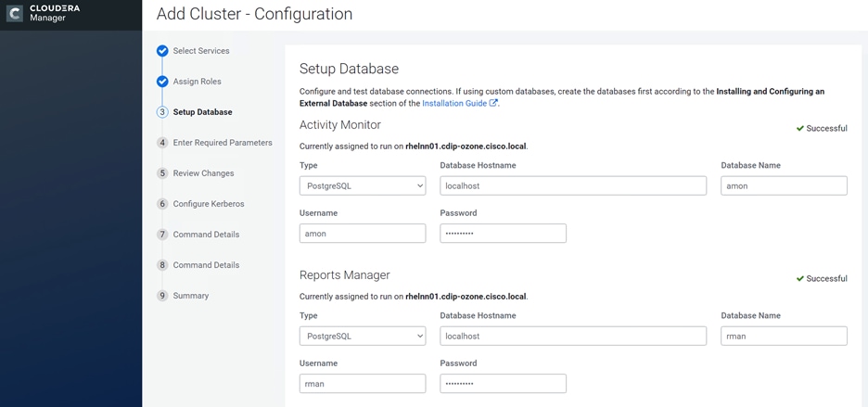This screenshot has height=407, width=868.
Task: Click the Activity Monitor Username field amon
Action: click(363, 233)
